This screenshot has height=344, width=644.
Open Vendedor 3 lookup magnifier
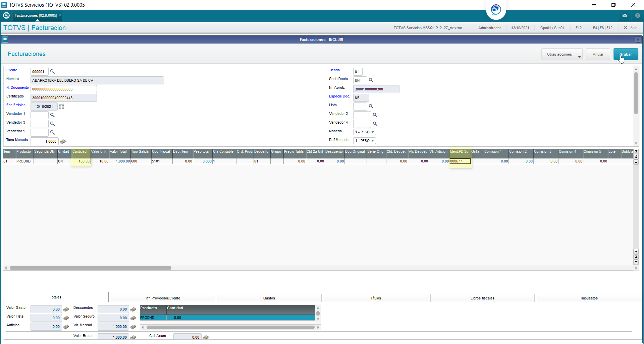point(52,124)
